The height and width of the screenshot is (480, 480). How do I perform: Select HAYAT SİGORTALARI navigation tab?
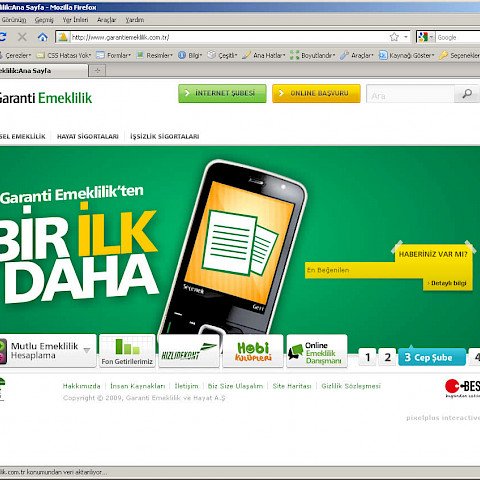(88, 136)
